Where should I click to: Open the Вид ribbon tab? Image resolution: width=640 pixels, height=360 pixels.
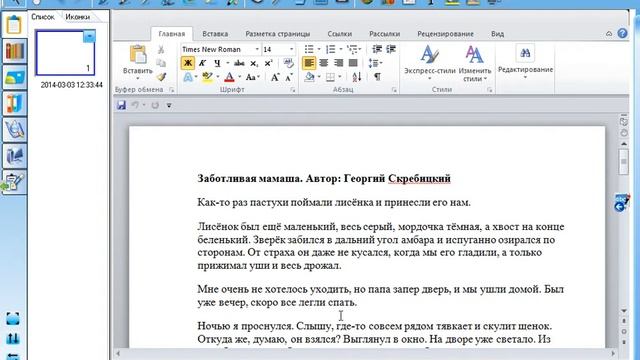click(x=498, y=34)
